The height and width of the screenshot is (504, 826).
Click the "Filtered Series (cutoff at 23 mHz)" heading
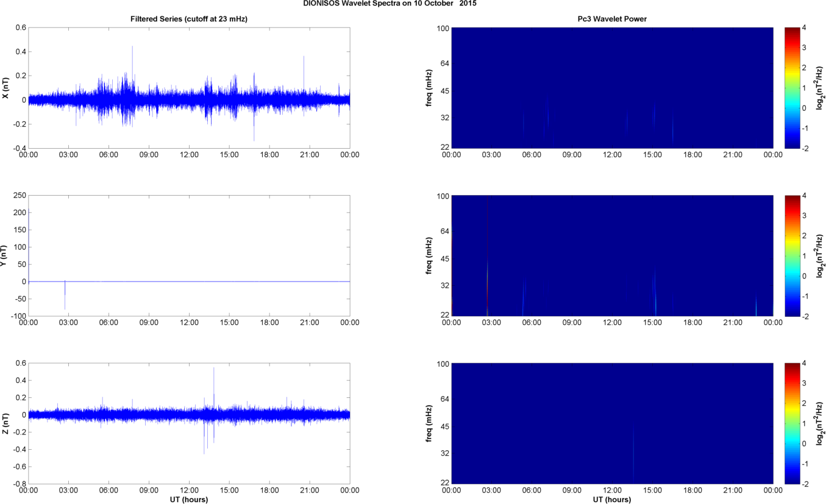point(189,20)
